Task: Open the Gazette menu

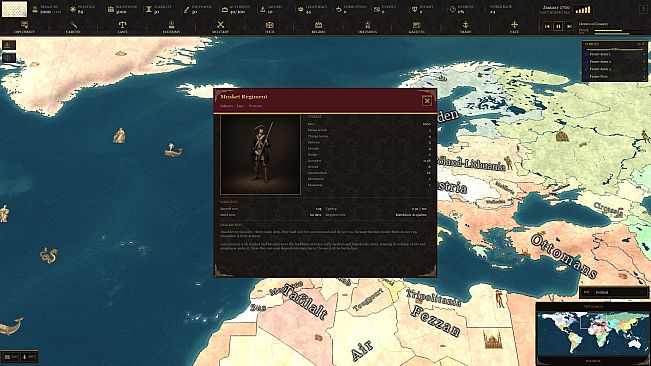Action: click(416, 27)
